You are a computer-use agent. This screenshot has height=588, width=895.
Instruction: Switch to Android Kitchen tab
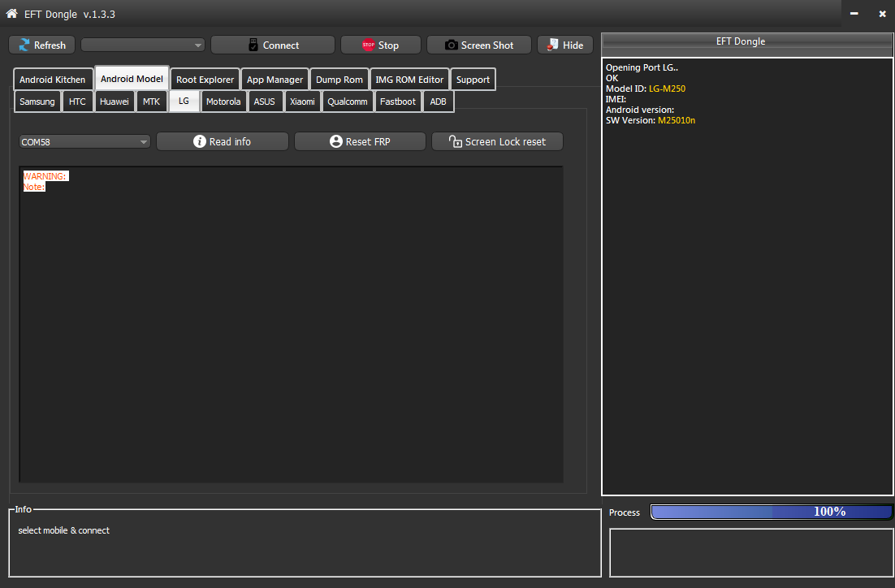tap(53, 80)
